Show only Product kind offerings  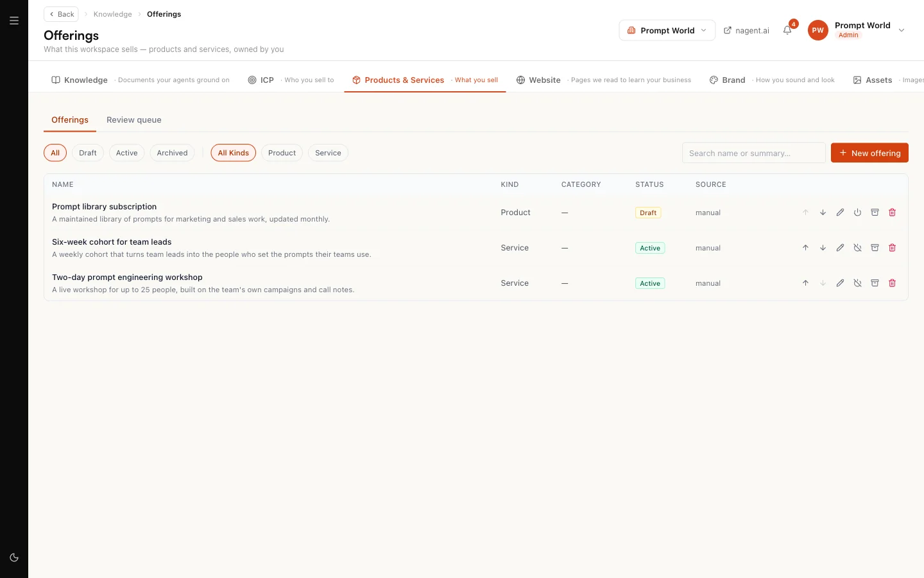point(282,153)
